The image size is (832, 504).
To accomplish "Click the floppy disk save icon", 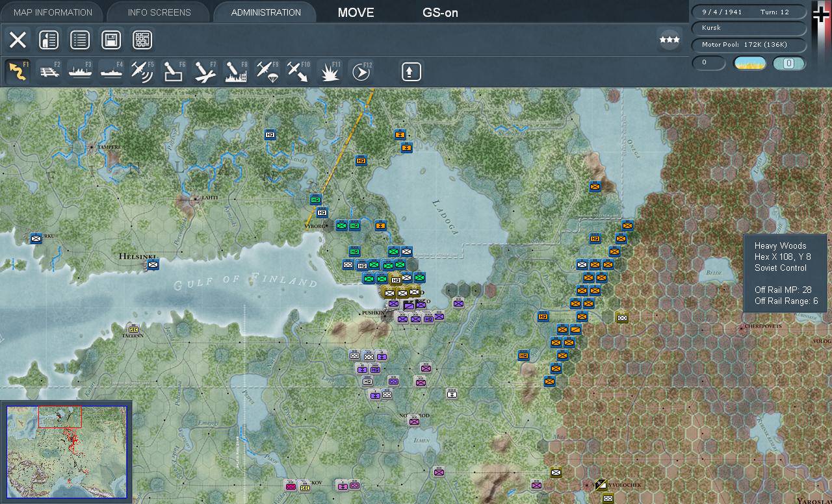I will pos(111,40).
